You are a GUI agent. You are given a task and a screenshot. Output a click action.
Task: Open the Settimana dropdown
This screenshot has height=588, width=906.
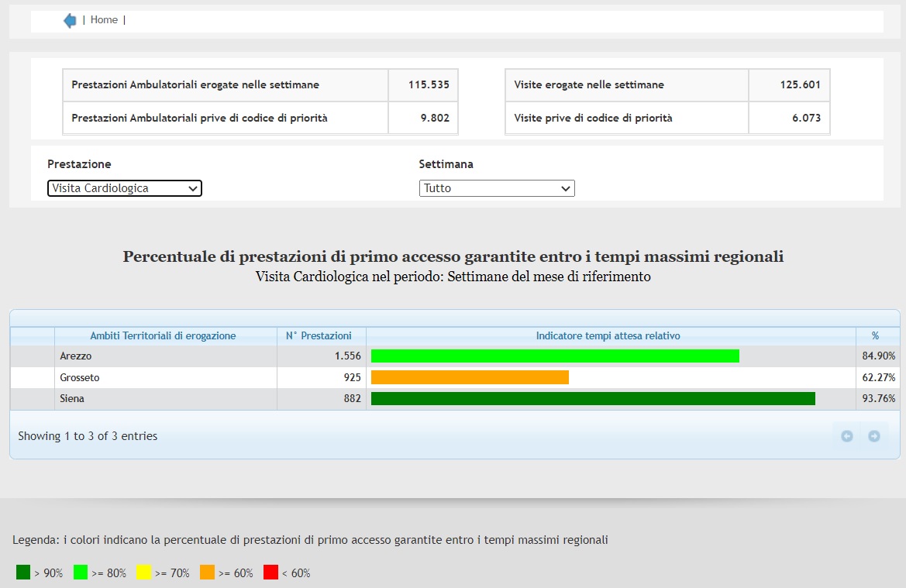tap(497, 188)
